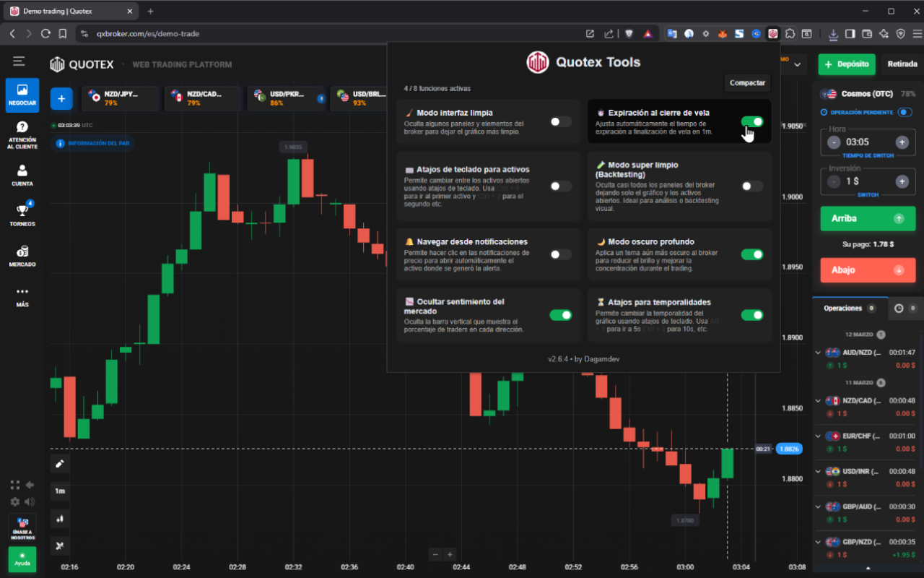Click the Brave Shields lion icon
This screenshot has height=578, width=924.
click(x=629, y=33)
